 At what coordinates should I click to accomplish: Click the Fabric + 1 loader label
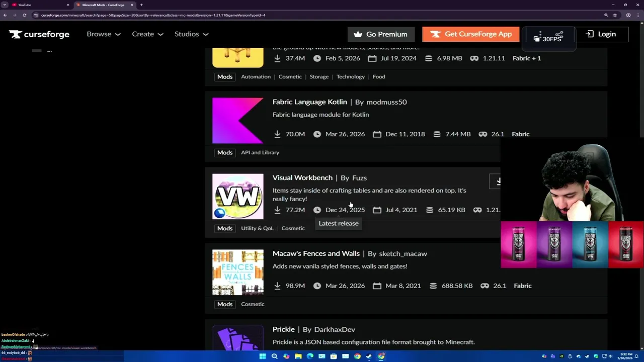[x=526, y=58]
